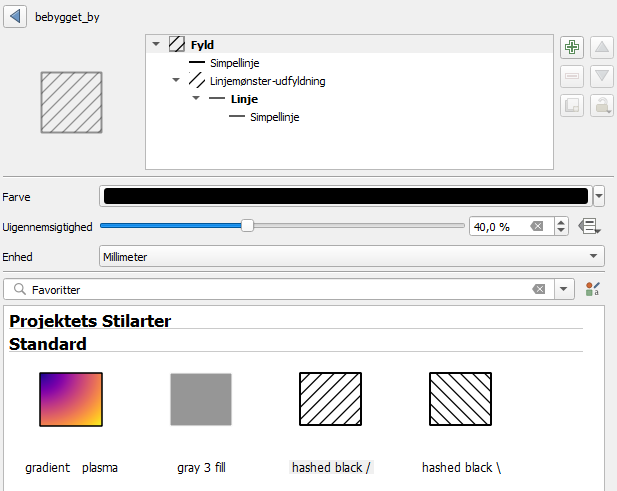This screenshot has height=491, width=617.
Task: Click the Fyld hatched fill icon
Action: (x=177, y=44)
